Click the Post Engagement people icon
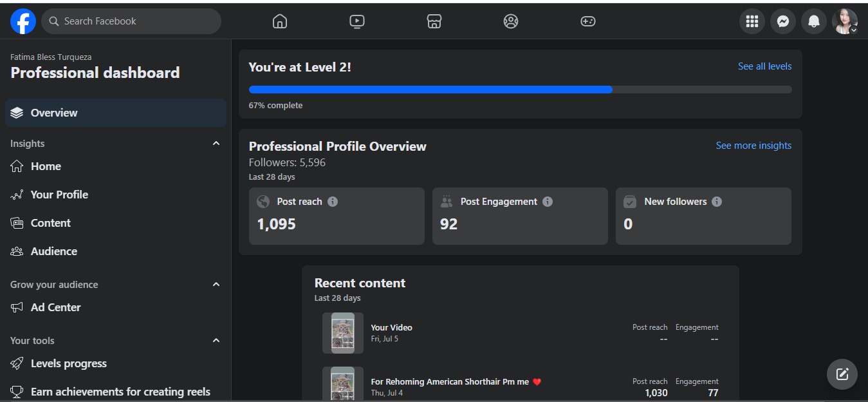The width and height of the screenshot is (868, 402). (x=447, y=202)
